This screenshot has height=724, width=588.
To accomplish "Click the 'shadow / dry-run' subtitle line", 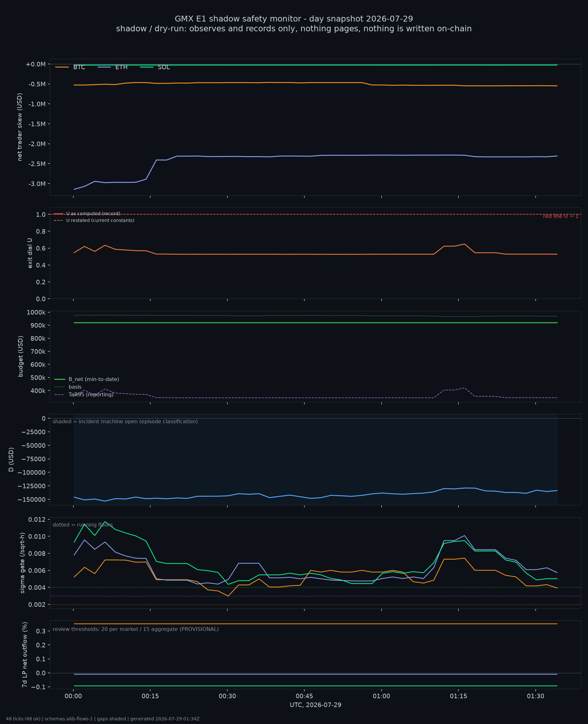I will coord(294,29).
